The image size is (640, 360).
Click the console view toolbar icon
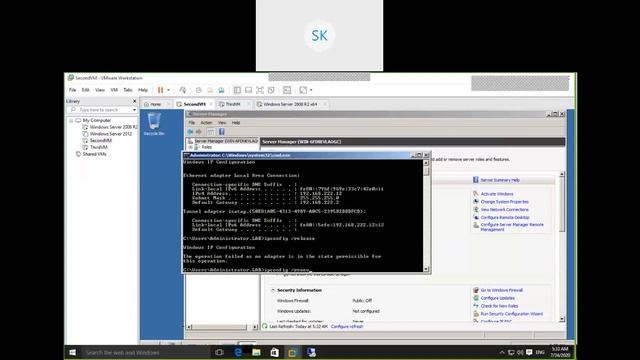click(x=287, y=90)
